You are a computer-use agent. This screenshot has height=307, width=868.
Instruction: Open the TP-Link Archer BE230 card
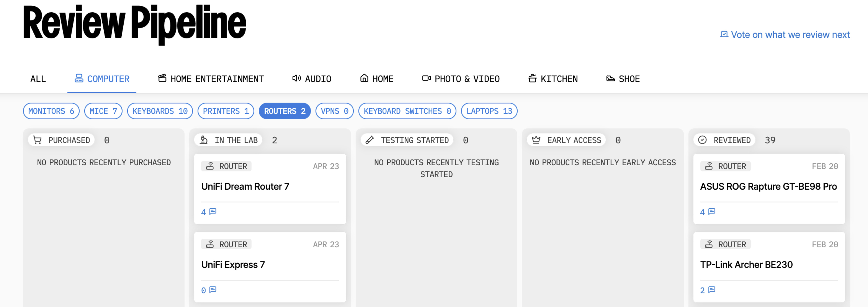[769, 267]
